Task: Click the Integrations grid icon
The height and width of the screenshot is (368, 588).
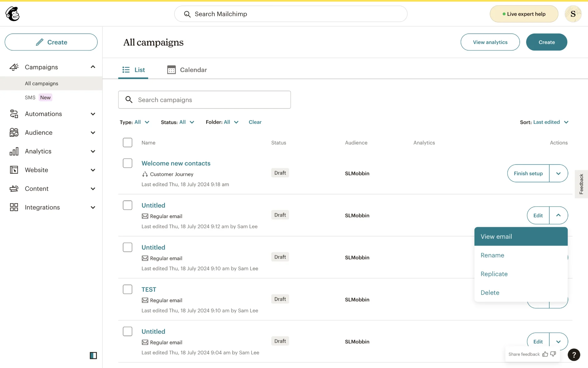Action: (x=14, y=207)
